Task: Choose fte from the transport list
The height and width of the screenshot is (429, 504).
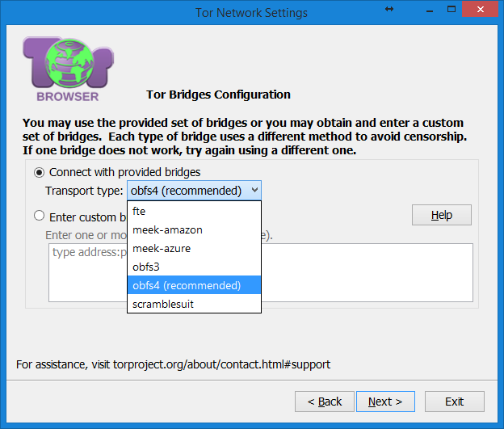Action: (x=194, y=212)
